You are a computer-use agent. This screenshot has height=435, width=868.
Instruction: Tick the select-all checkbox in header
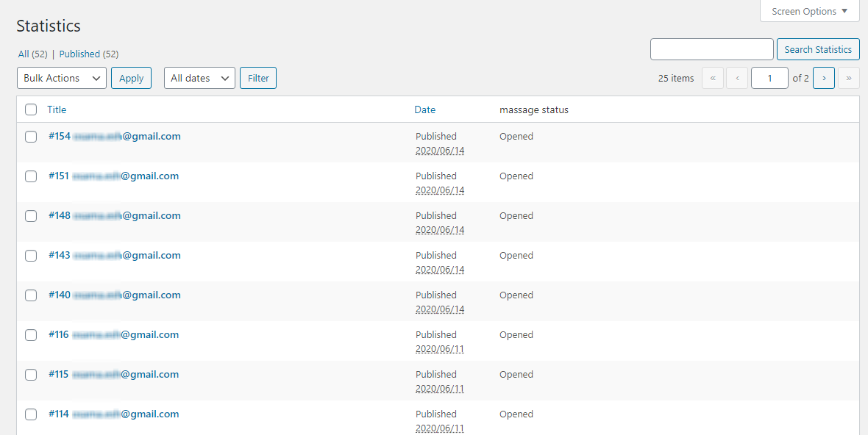(x=31, y=109)
